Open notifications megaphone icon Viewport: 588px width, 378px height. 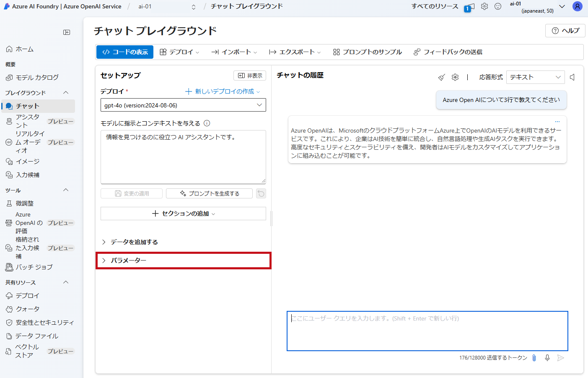pos(470,7)
